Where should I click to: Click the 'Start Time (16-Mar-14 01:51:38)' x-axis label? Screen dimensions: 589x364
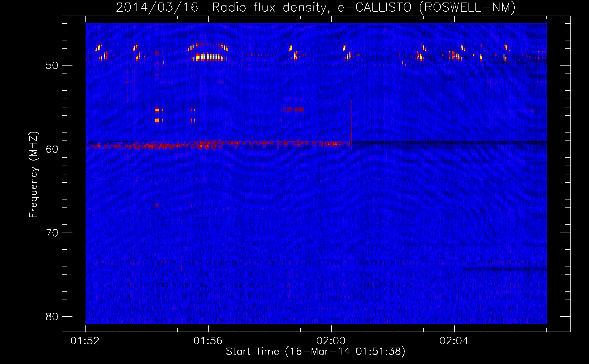[316, 351]
